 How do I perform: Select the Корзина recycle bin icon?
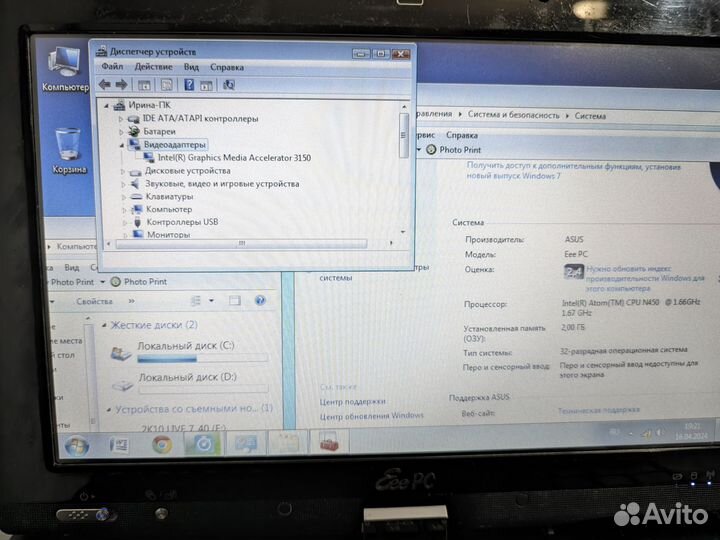(x=69, y=151)
